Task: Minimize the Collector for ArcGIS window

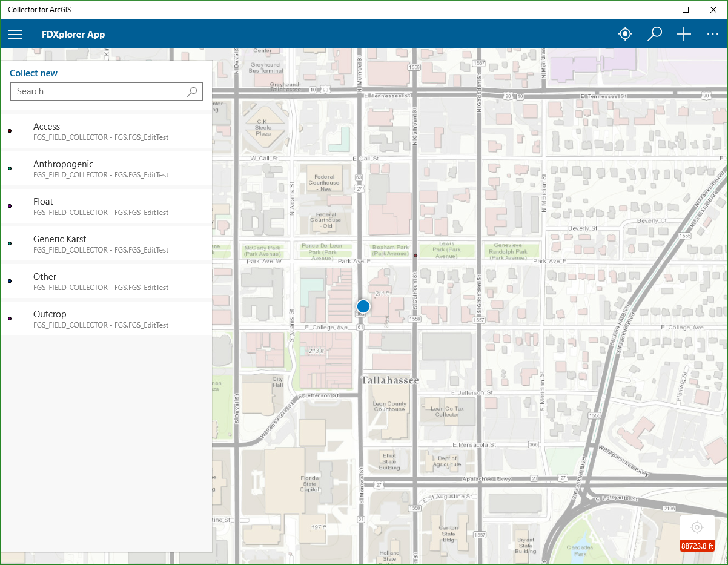Action: point(658,10)
